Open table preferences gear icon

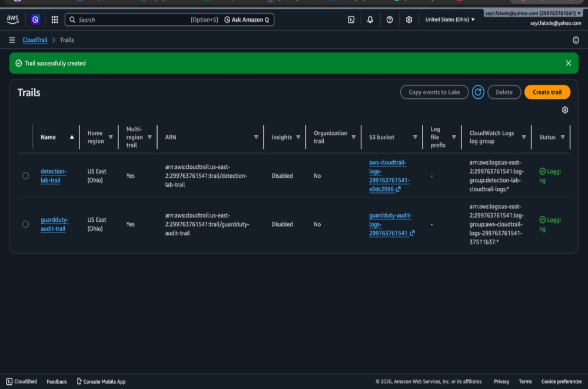click(564, 110)
